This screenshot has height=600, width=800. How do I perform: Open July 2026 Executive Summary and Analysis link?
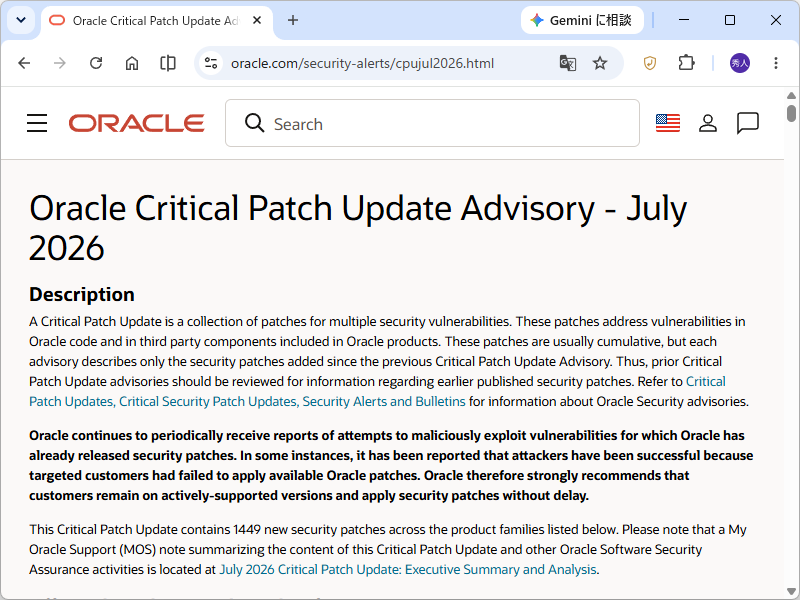pos(408,569)
